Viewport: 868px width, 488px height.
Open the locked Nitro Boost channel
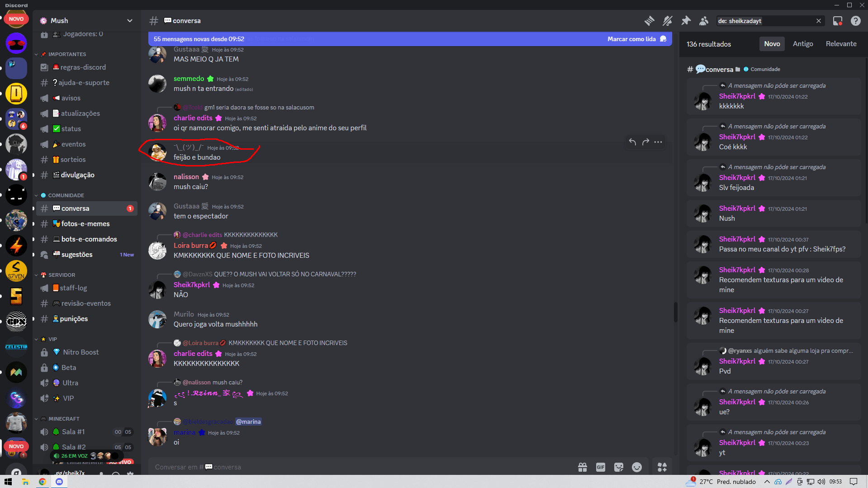pyautogui.click(x=86, y=352)
